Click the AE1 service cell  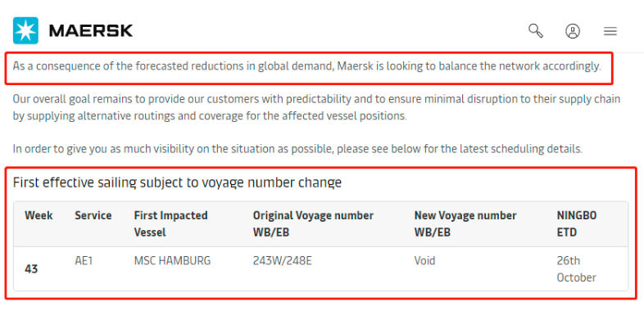(x=84, y=260)
